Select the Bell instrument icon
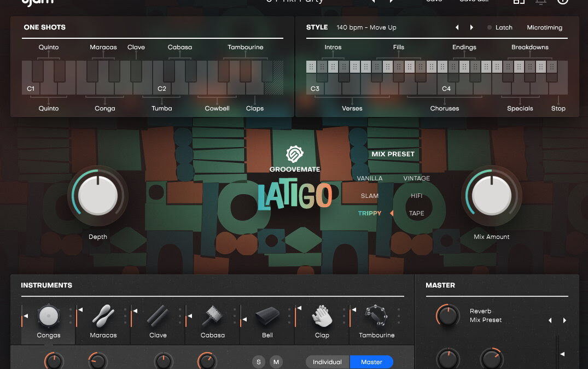This screenshot has width=588, height=369. click(267, 317)
